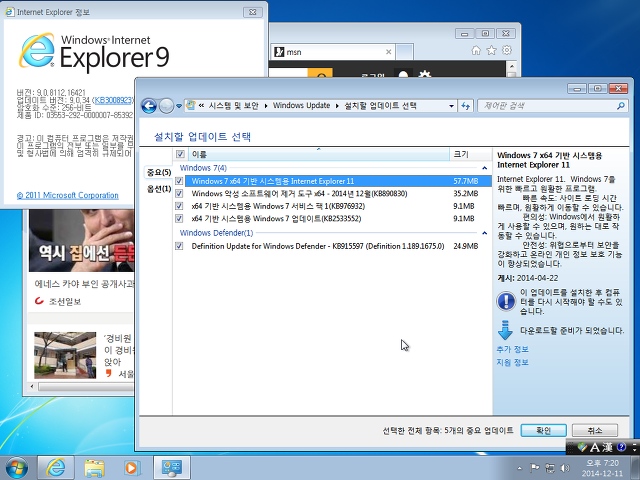The height and width of the screenshot is (480, 640).
Task: Uncheck Windows 7 service pack KB976932 checkbox
Action: 179,206
